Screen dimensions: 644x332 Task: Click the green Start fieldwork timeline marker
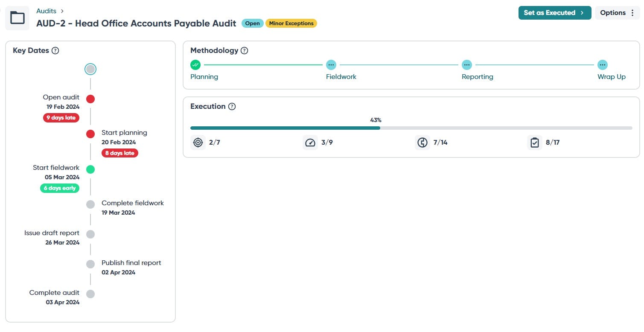(x=90, y=169)
